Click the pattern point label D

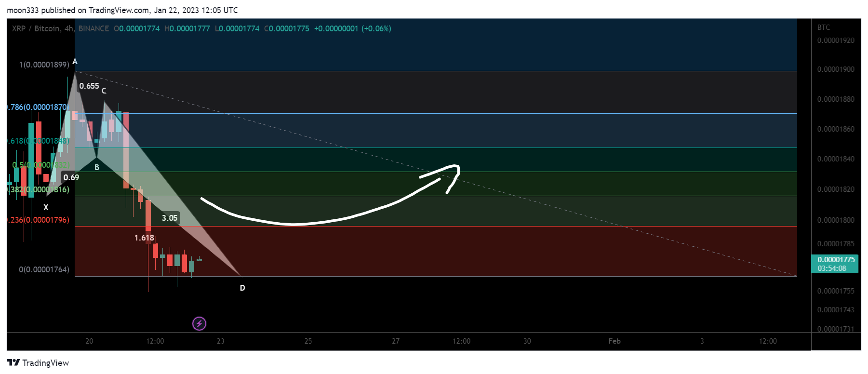[x=242, y=288]
